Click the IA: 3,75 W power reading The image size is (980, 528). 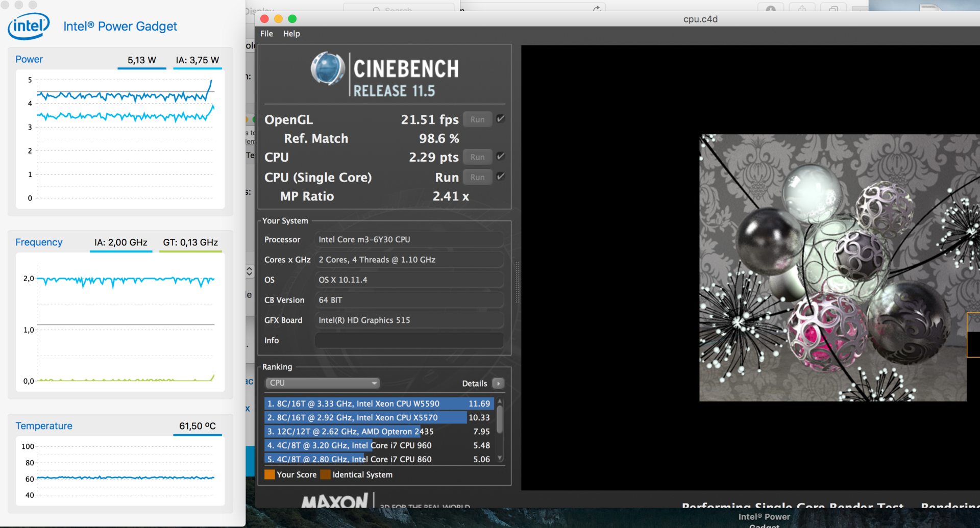point(198,60)
